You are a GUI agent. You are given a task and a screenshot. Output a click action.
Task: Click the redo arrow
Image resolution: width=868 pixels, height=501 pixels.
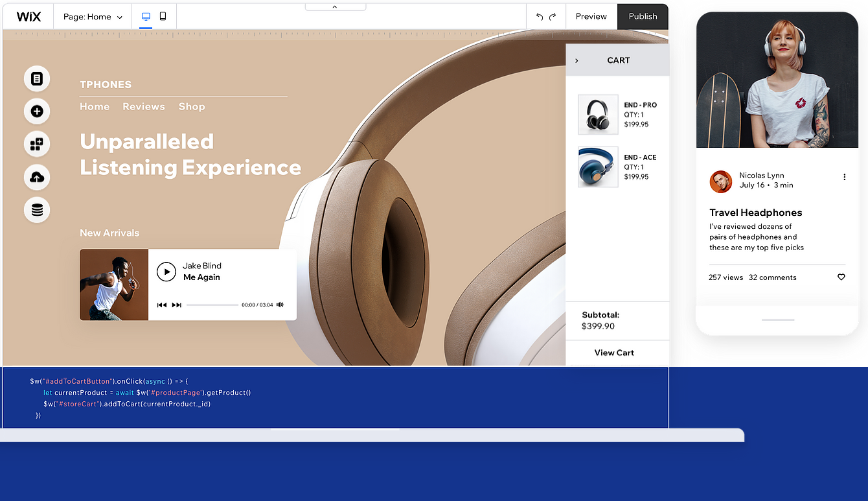tap(553, 17)
